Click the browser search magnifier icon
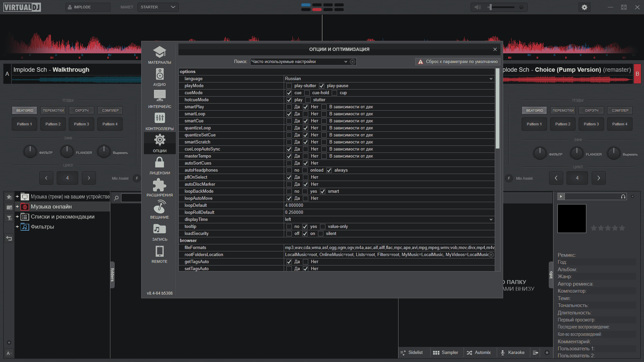 [x=116, y=198]
